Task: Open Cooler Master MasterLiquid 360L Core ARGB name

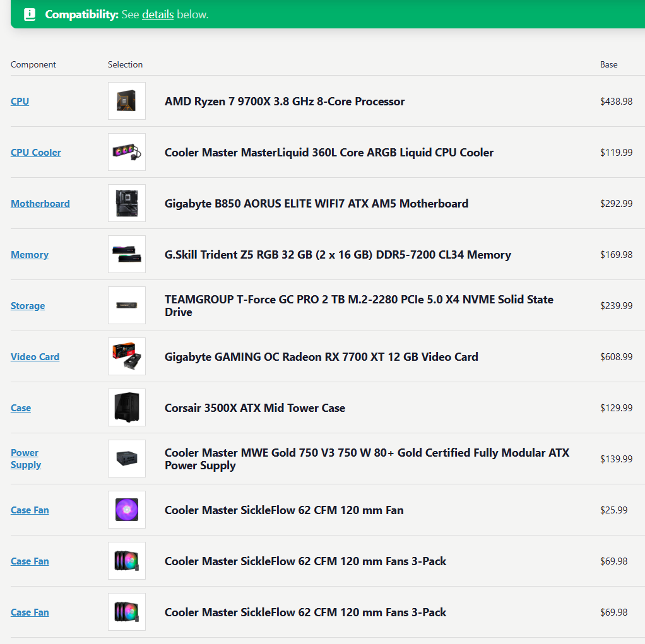Action: coord(329,152)
